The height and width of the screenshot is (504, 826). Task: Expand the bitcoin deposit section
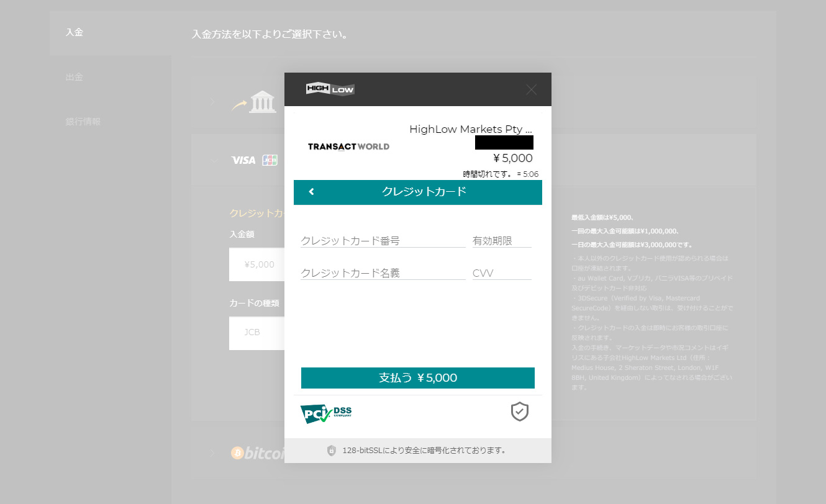212,452
